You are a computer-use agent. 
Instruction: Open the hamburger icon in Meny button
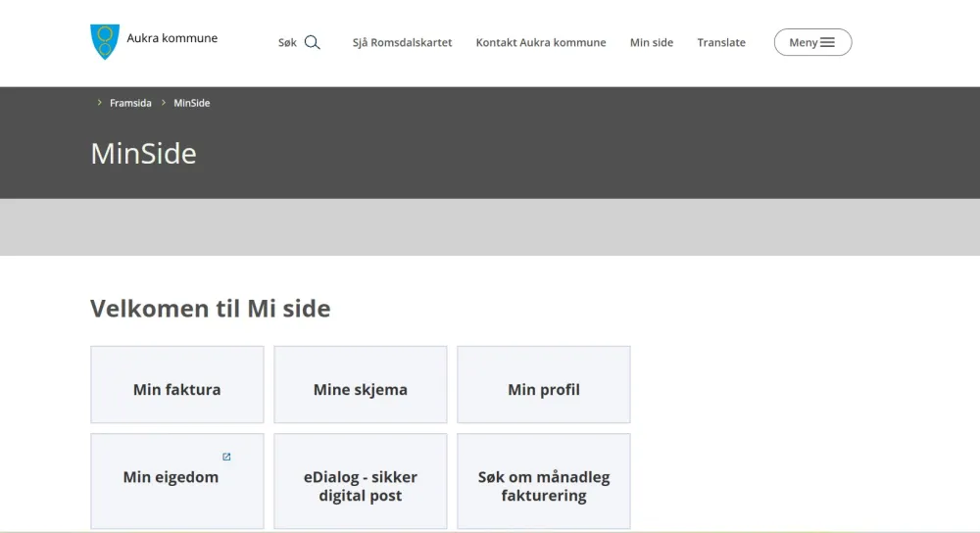(828, 43)
